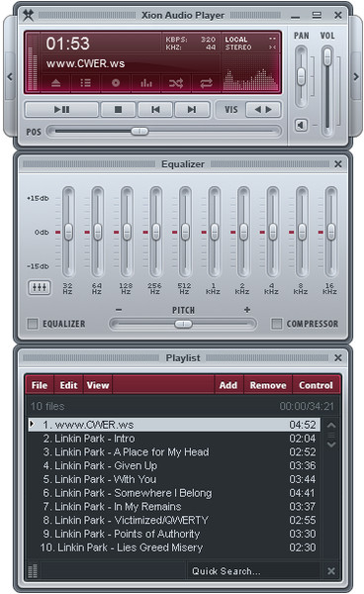Image resolution: width=364 pixels, height=594 pixels.
Task: Open the playlist Remove menu
Action: [x=268, y=385]
